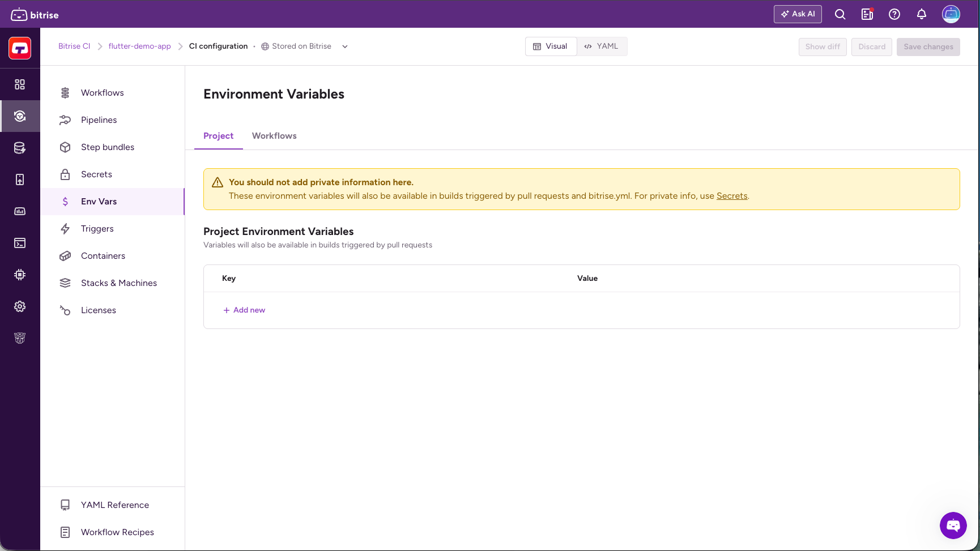Screen dimensions: 980x551
Task: Switch to Visual editor mode
Action: click(x=551, y=46)
